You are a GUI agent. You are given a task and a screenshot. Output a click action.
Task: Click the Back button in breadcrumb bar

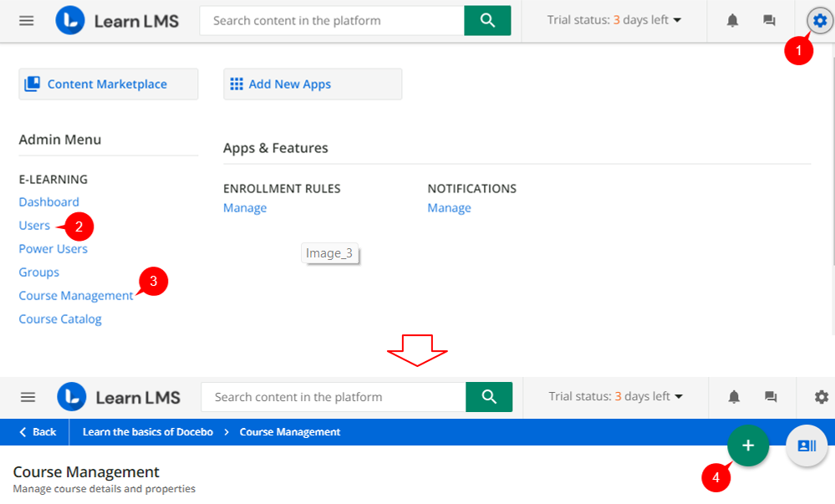pyautogui.click(x=38, y=432)
